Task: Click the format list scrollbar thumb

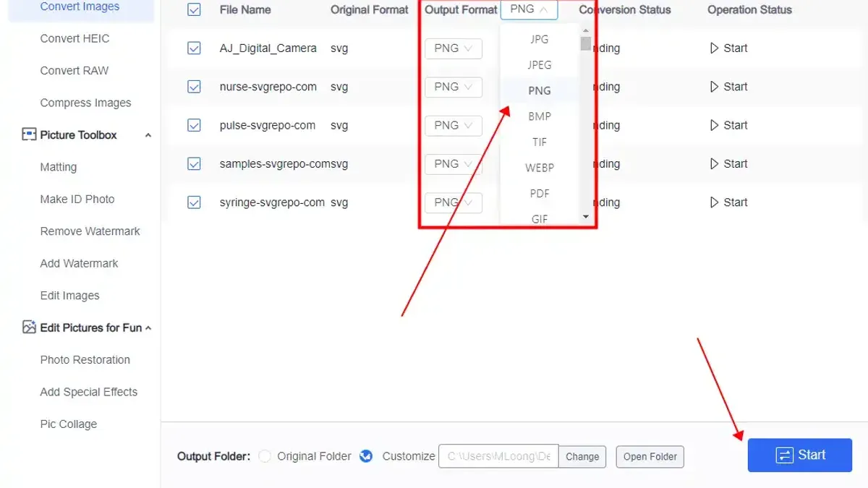Action: pos(585,43)
